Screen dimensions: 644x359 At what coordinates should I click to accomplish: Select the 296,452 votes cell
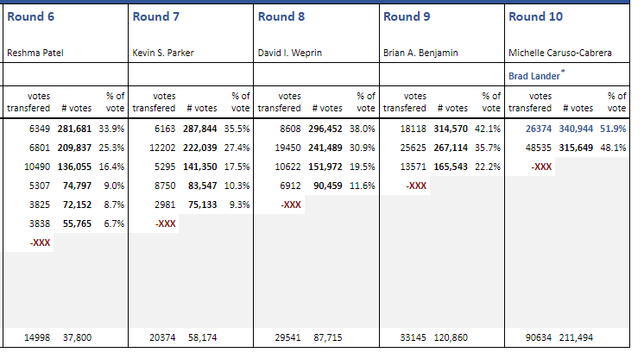click(325, 129)
